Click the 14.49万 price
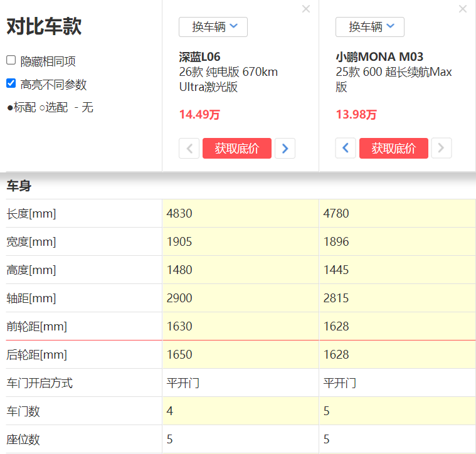Viewport: 476px width, 454px height. click(x=199, y=115)
